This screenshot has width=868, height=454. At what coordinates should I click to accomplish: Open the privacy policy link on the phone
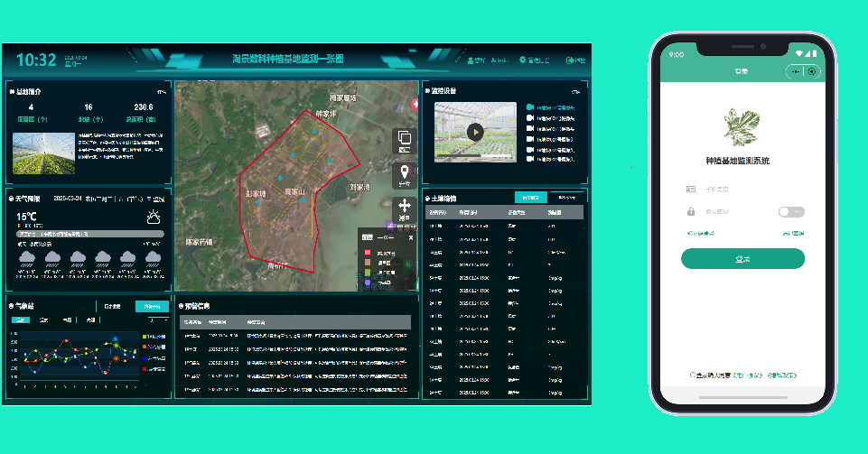[x=781, y=375]
